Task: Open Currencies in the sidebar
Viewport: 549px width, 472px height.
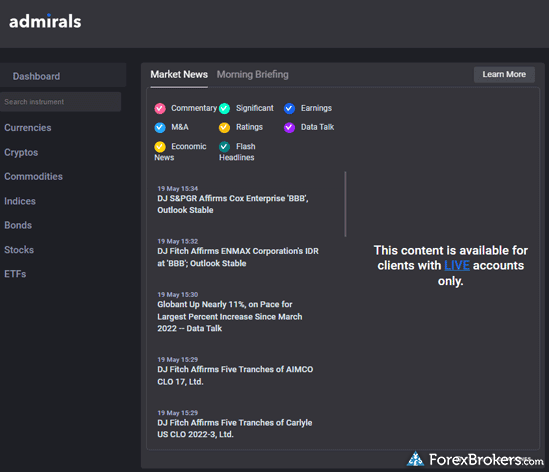Action: (x=28, y=128)
